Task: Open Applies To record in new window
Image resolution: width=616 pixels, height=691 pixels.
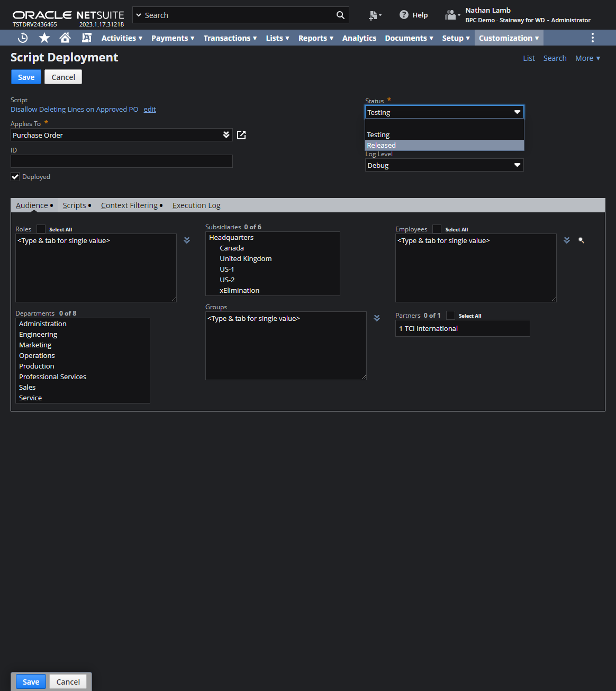Action: (241, 135)
